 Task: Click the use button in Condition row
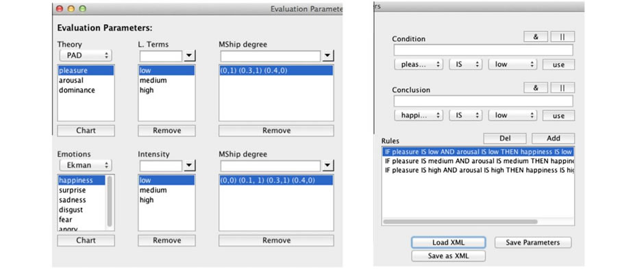[558, 64]
